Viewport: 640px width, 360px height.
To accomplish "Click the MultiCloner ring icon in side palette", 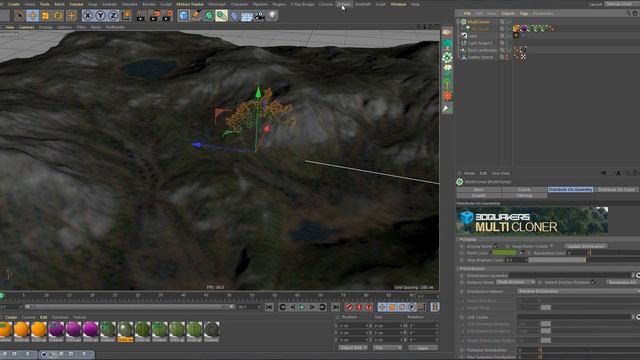I will (x=447, y=58).
